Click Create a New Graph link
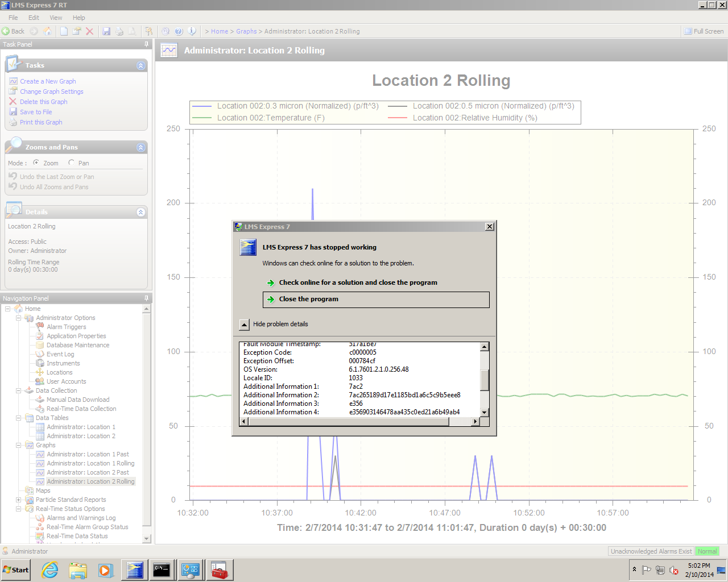Viewport: 728px width, 582px height. click(48, 81)
